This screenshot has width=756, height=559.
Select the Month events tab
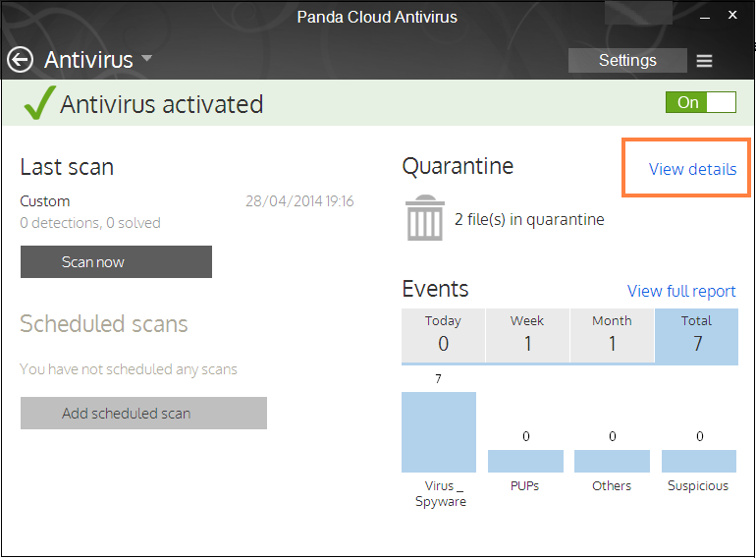pos(612,335)
